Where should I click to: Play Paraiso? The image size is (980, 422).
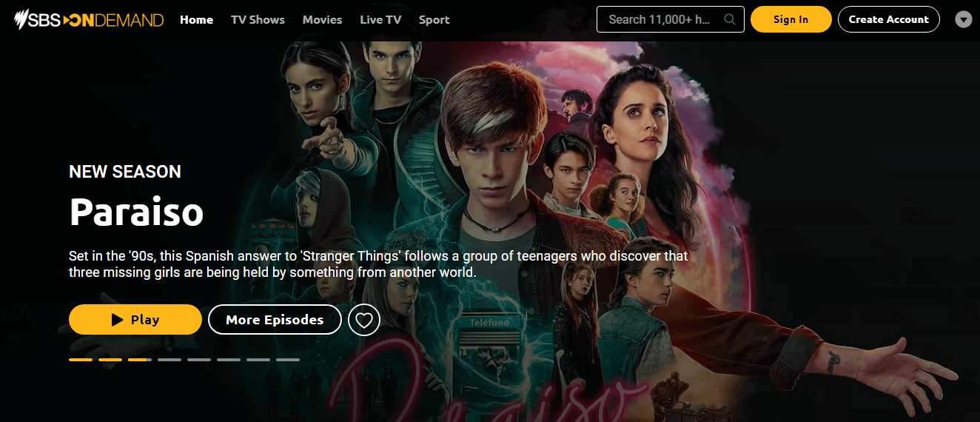[135, 320]
